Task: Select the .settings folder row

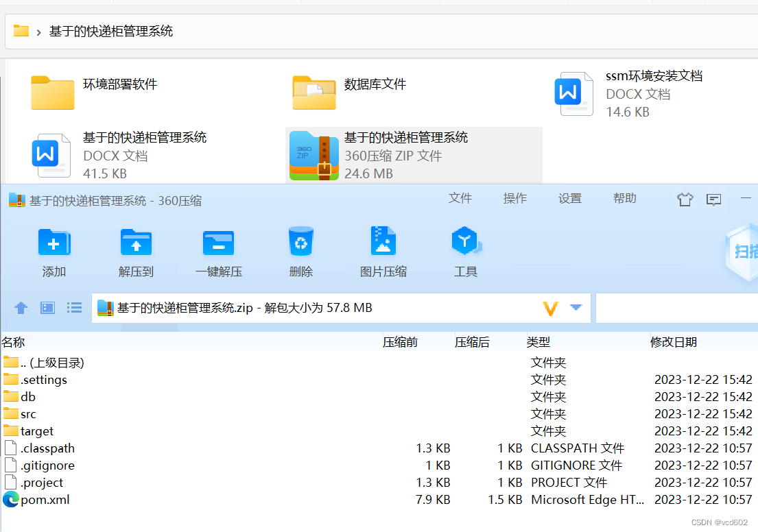Action: [x=379, y=380]
